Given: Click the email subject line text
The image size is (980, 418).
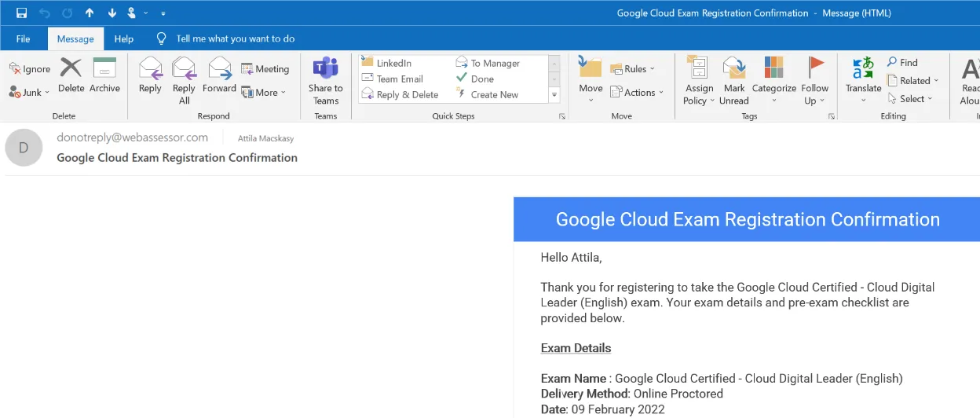Looking at the screenshot, I should point(177,157).
